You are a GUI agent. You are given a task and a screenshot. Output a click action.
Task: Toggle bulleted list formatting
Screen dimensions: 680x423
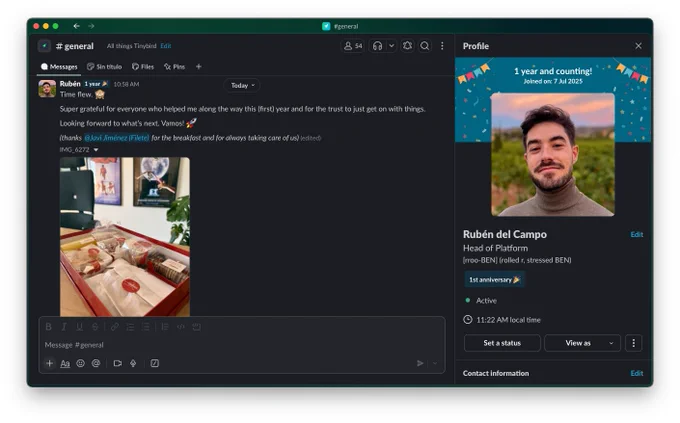(x=146, y=327)
